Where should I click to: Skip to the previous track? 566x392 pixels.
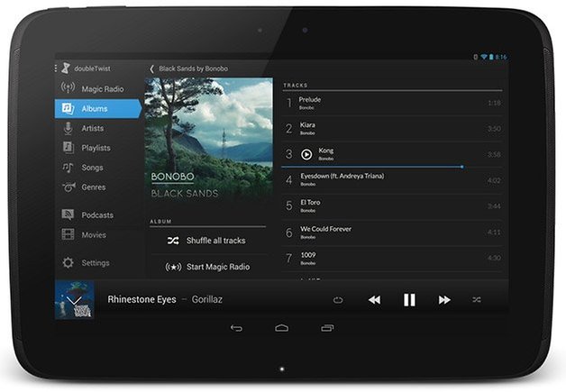pyautogui.click(x=374, y=300)
